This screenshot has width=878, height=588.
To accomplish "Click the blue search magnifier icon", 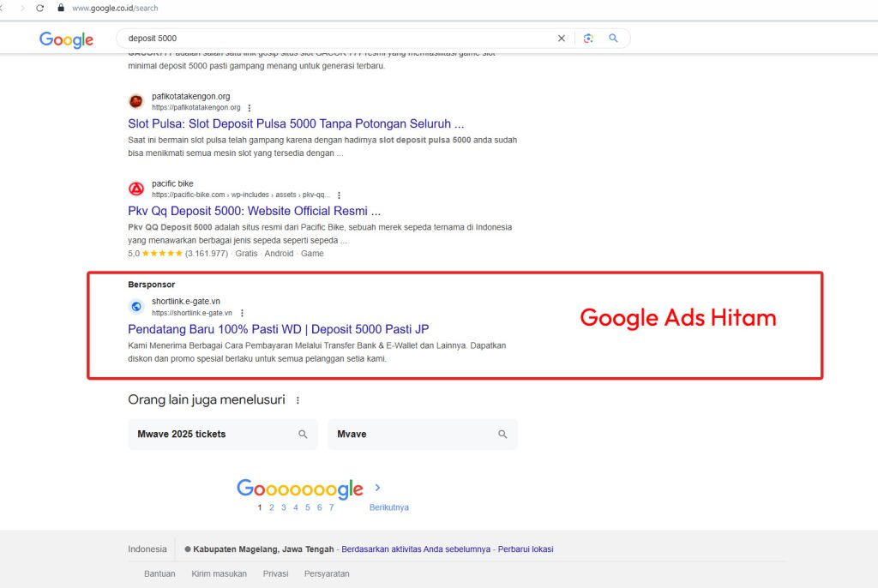I will point(614,39).
